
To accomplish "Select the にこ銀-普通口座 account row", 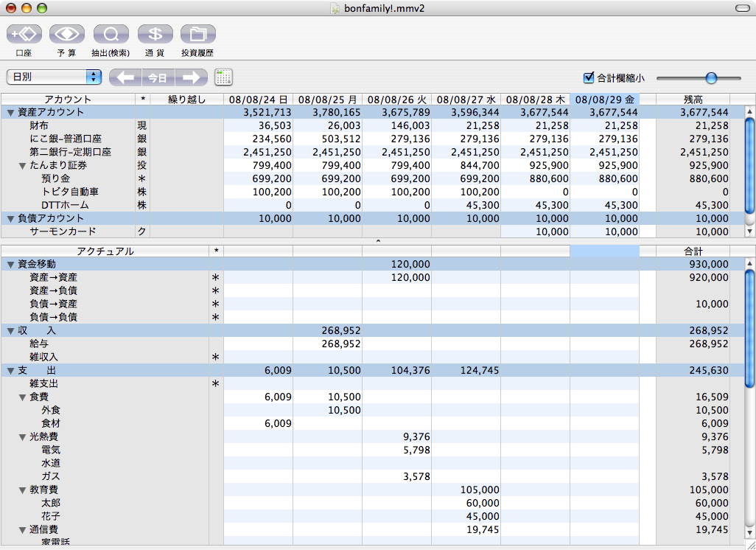I will click(371, 139).
